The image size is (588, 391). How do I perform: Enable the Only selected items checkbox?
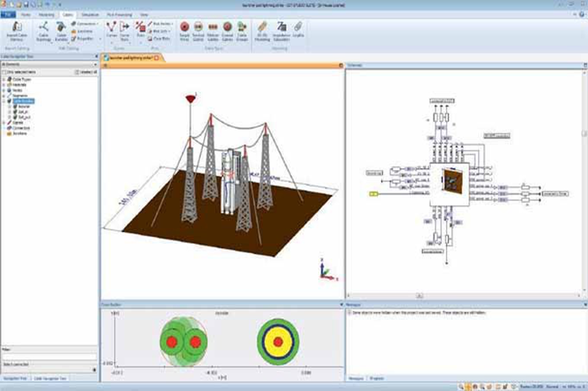pos(4,73)
